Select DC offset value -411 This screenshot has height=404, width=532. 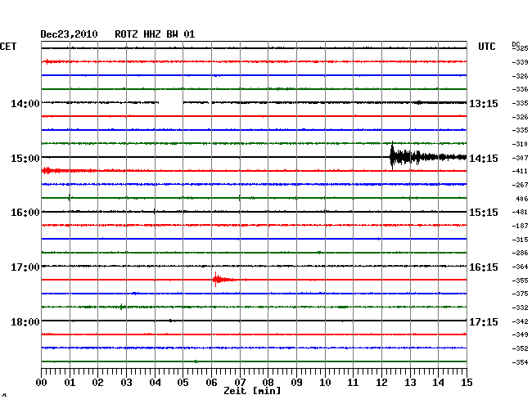[x=520, y=171]
